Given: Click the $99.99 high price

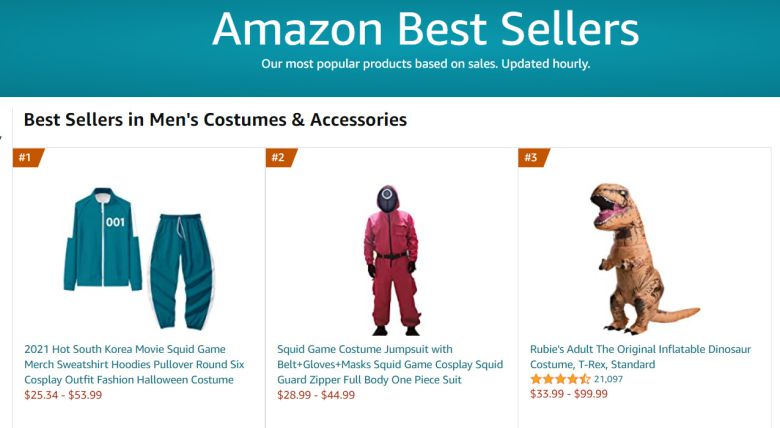Looking at the screenshot, I should click(x=590, y=394).
